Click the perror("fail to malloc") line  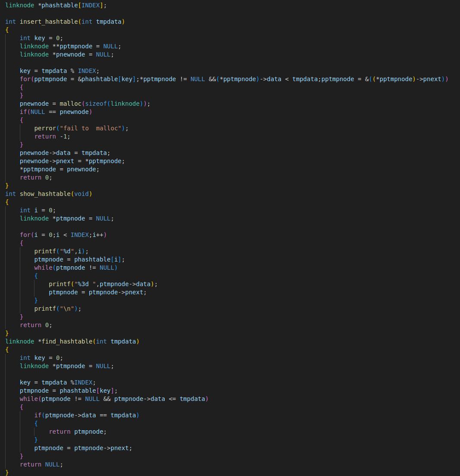pyautogui.click(x=81, y=128)
